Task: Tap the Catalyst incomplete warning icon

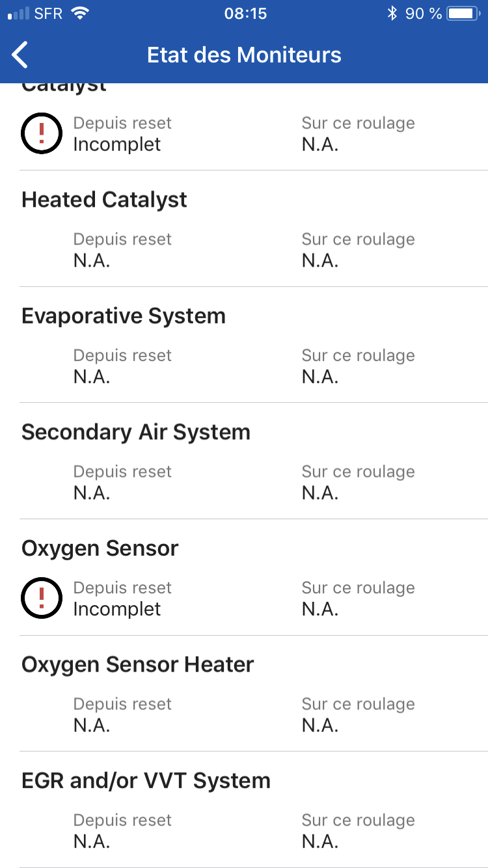Action: 42,133
